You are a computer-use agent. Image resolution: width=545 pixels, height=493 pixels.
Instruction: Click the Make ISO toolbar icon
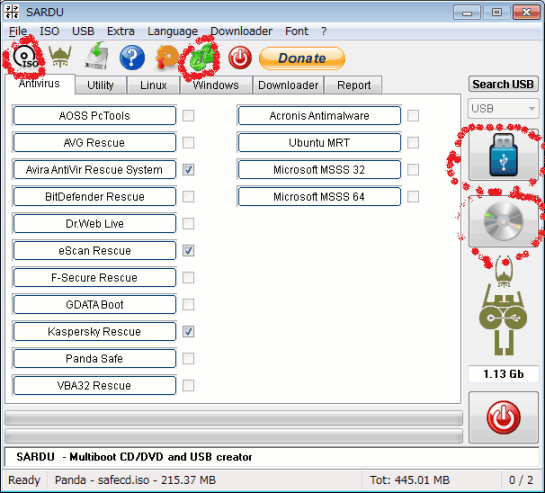coord(25,57)
